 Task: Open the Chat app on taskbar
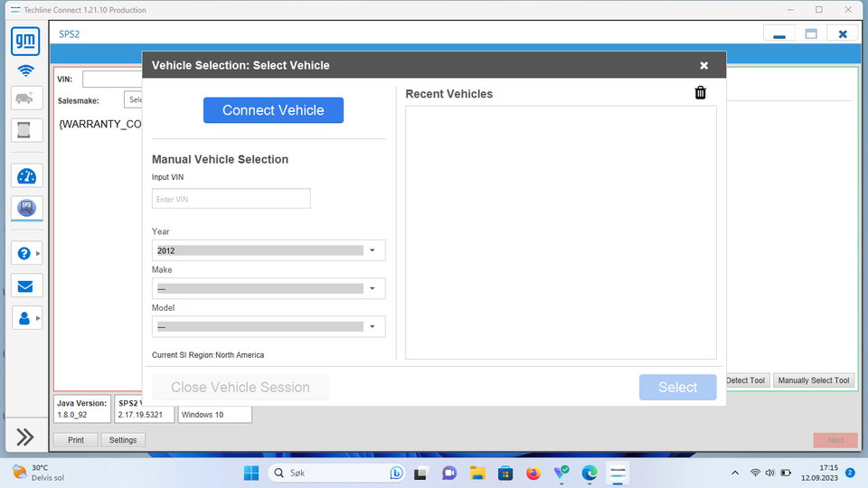[x=449, y=473]
